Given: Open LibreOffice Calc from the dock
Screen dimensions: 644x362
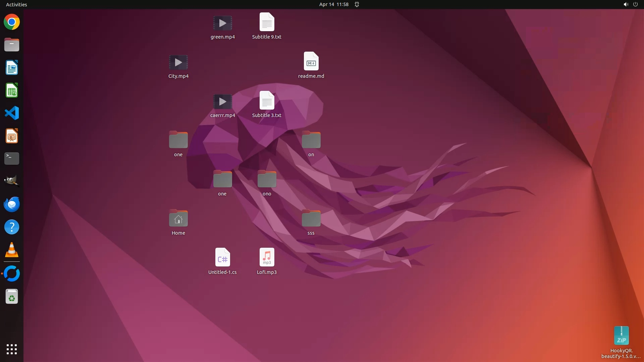Looking at the screenshot, I should tap(12, 90).
